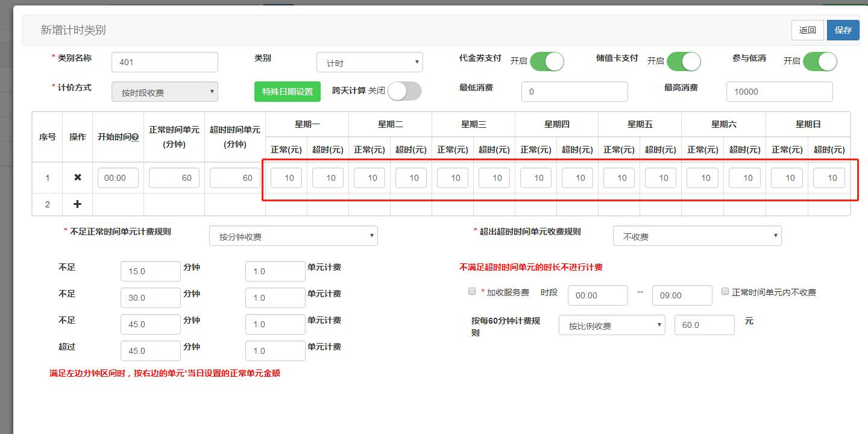Add a new row with plus icon
The image size is (868, 434).
[x=77, y=204]
